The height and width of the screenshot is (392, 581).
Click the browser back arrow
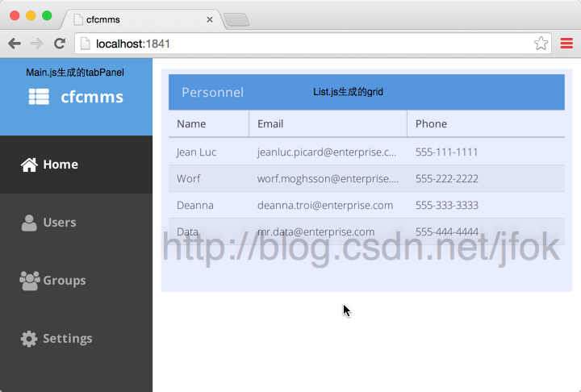[15, 44]
